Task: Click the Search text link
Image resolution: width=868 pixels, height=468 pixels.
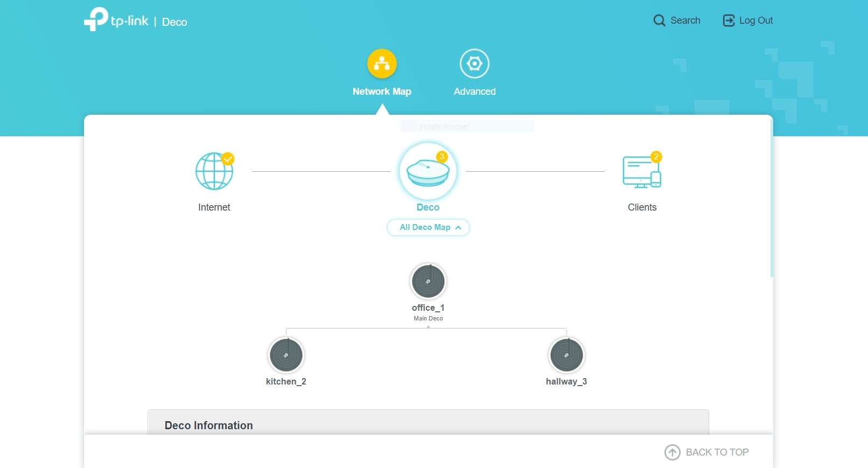Action: pos(685,20)
